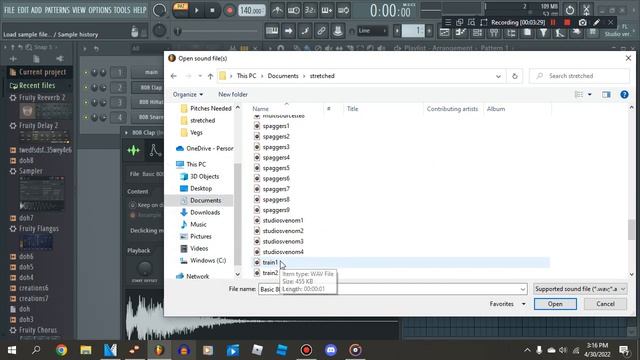Open the VIEW menu

click(79, 10)
